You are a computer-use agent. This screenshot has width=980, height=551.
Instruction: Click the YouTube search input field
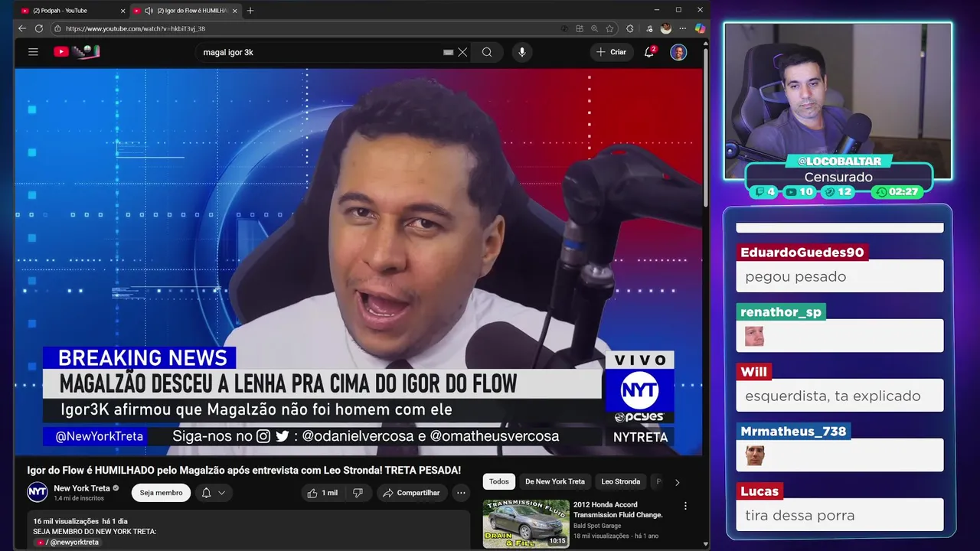click(x=322, y=52)
